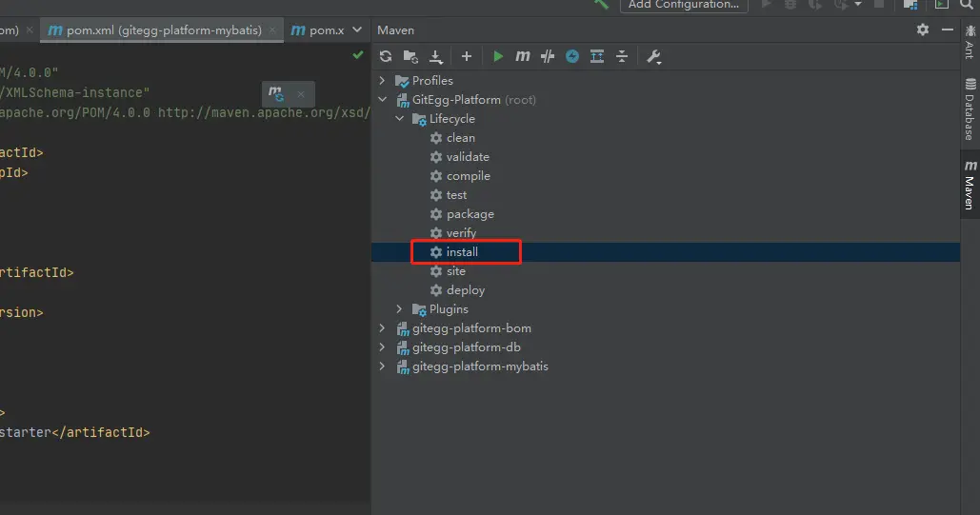
Task: Open the Ant side tool window
Action: (x=970, y=43)
